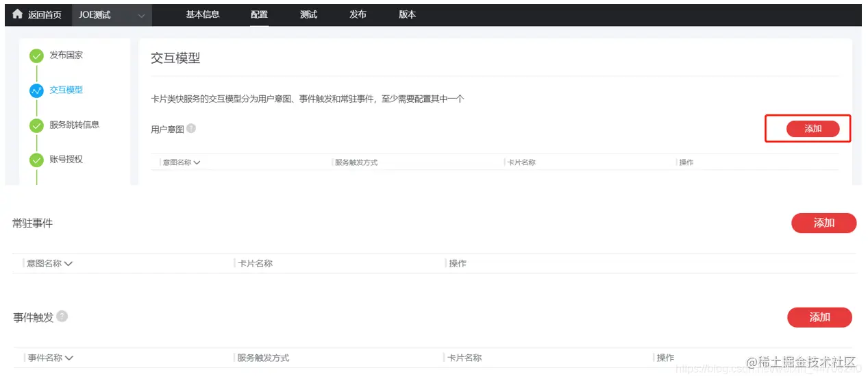868x381 pixels.
Task: Click 添加 button for 事件触发
Action: [819, 317]
